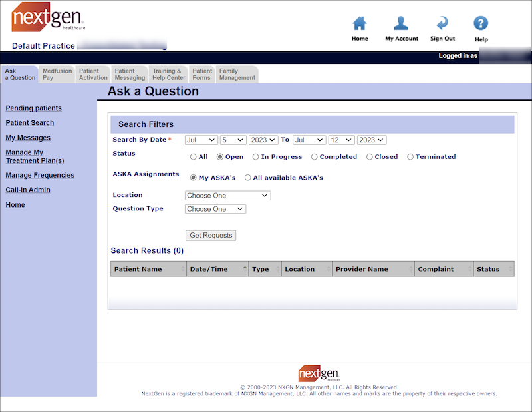Image resolution: width=532 pixels, height=412 pixels.
Task: Open the Patient Messaging tab
Action: 130,74
